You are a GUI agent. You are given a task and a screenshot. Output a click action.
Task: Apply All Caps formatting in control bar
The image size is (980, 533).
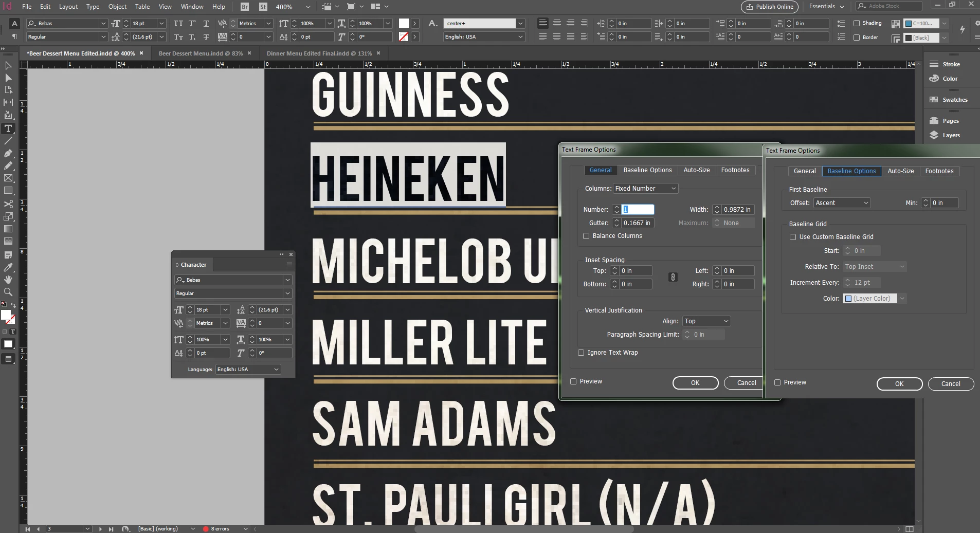pos(178,24)
